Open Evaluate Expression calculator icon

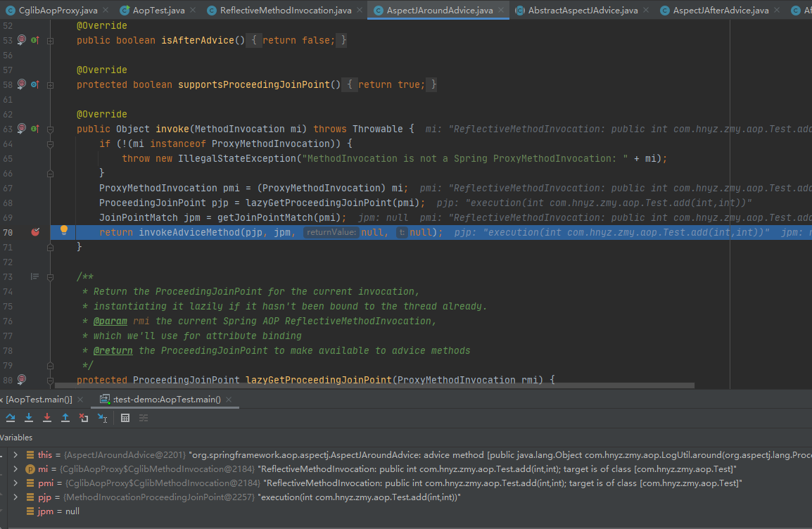(x=125, y=418)
